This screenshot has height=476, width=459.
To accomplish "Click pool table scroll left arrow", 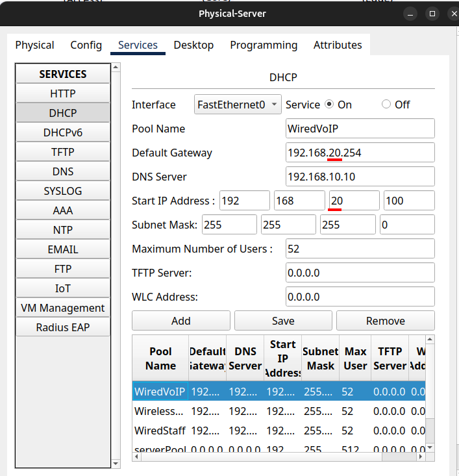I will click(x=136, y=457).
